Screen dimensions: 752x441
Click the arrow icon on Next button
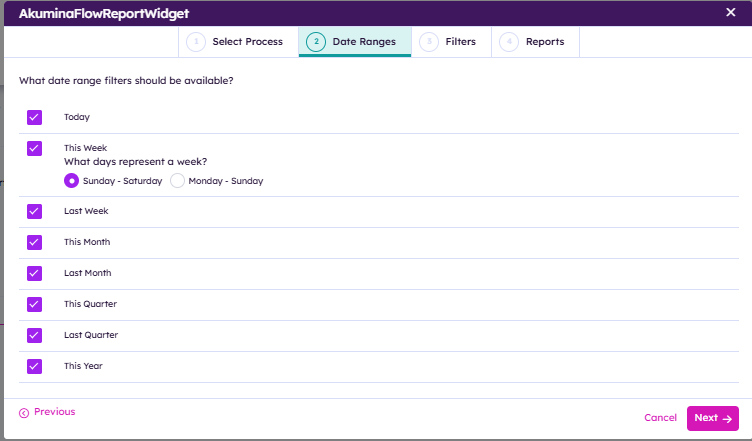coord(727,419)
